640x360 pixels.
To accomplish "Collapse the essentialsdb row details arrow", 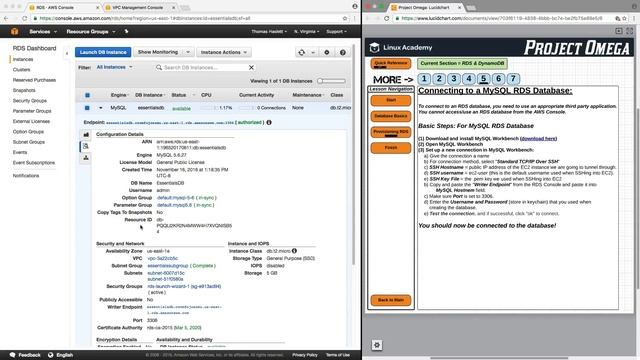I will (100, 108).
